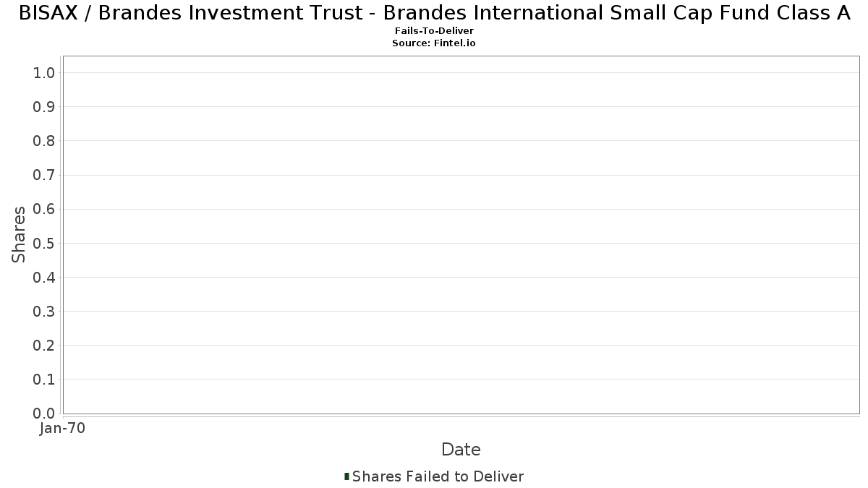Click the Date axis title
The width and height of the screenshot is (868, 488).
point(461,450)
